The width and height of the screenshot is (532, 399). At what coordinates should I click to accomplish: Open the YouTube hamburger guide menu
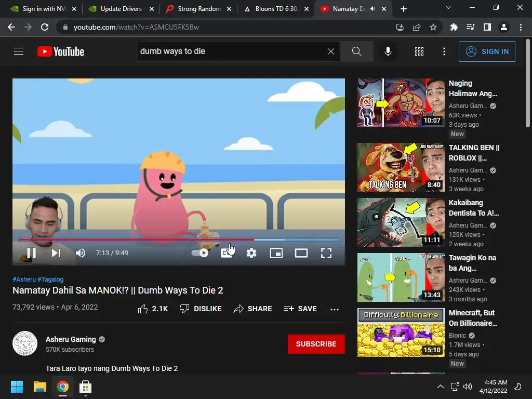point(19,51)
